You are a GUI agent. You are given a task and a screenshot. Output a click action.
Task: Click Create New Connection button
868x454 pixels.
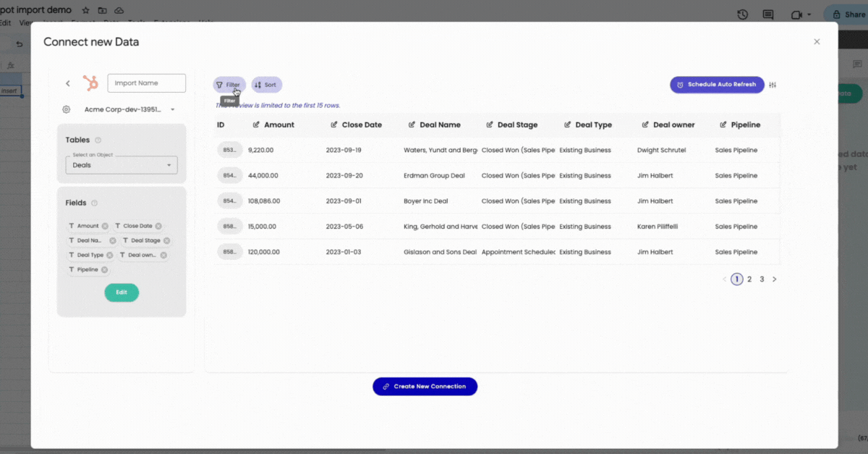[x=425, y=387]
